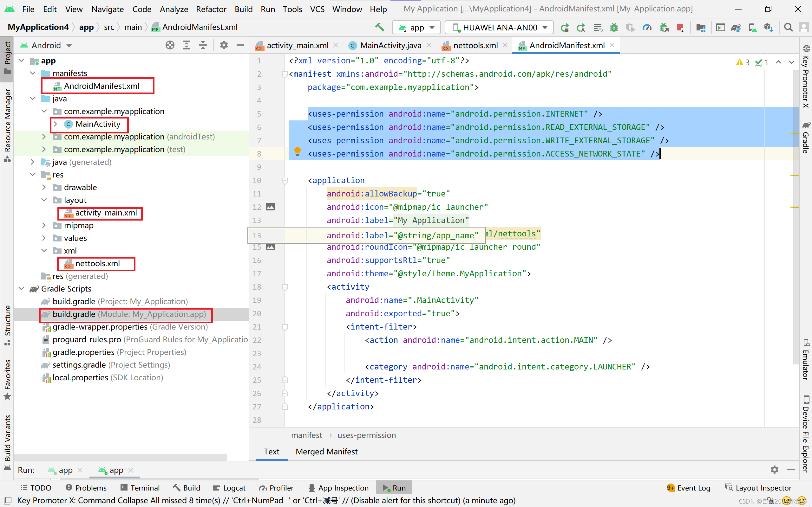Switch to the MainActivity.java editor tab
Image resolution: width=812 pixels, height=507 pixels.
click(x=390, y=45)
